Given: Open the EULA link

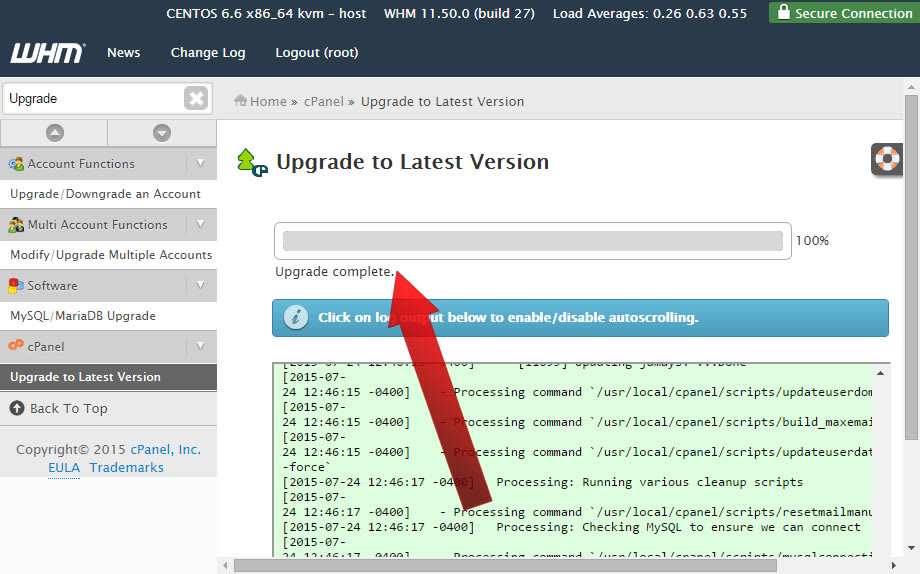Looking at the screenshot, I should click(64, 468).
